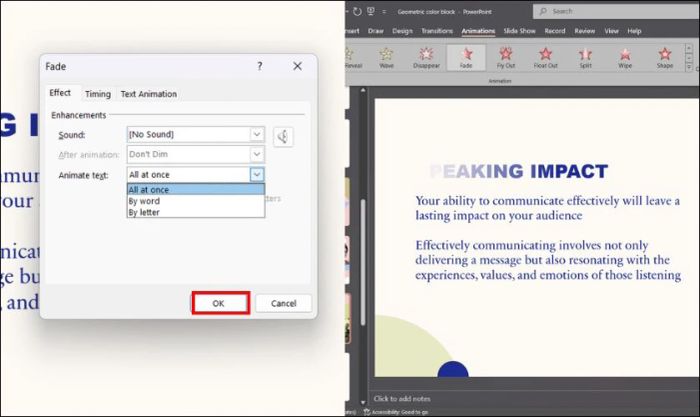This screenshot has height=417, width=700.
Task: Click the help question mark in the Fade dialog
Action: pos(260,66)
